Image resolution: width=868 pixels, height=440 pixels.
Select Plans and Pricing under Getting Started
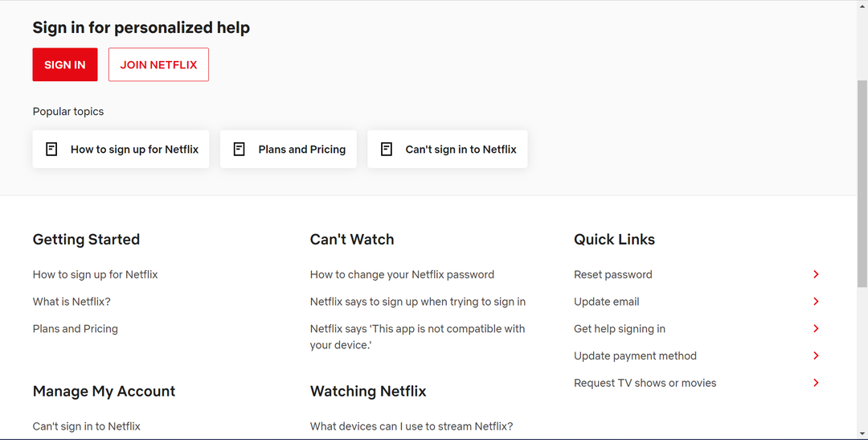(x=76, y=329)
